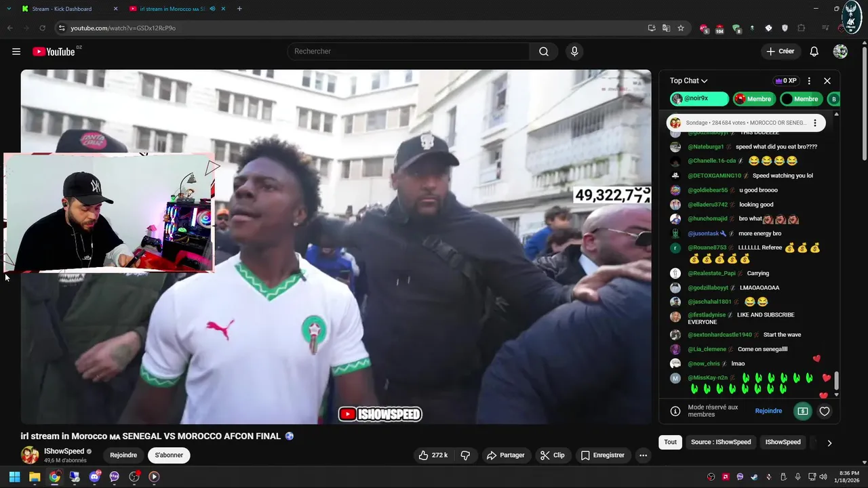Open the Sondage poll banner
The height and width of the screenshot is (488, 868).
click(746, 123)
